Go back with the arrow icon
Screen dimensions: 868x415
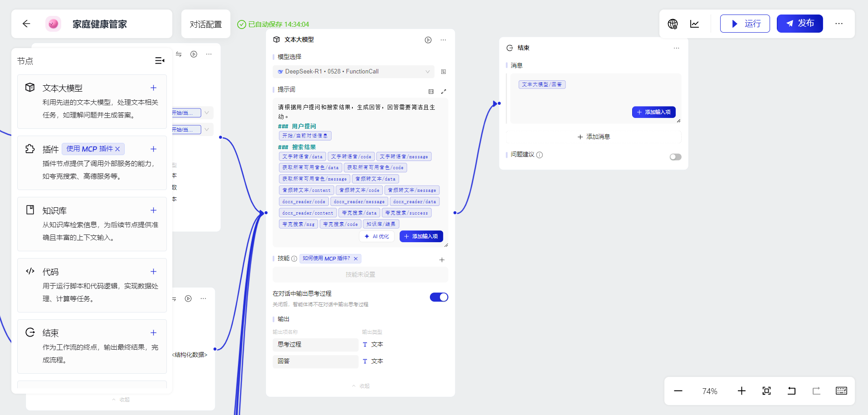point(26,24)
